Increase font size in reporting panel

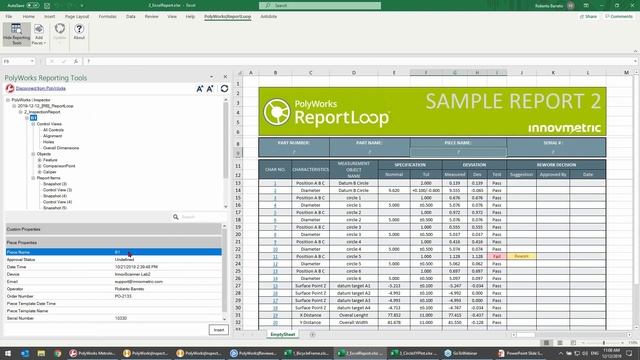tap(200, 89)
